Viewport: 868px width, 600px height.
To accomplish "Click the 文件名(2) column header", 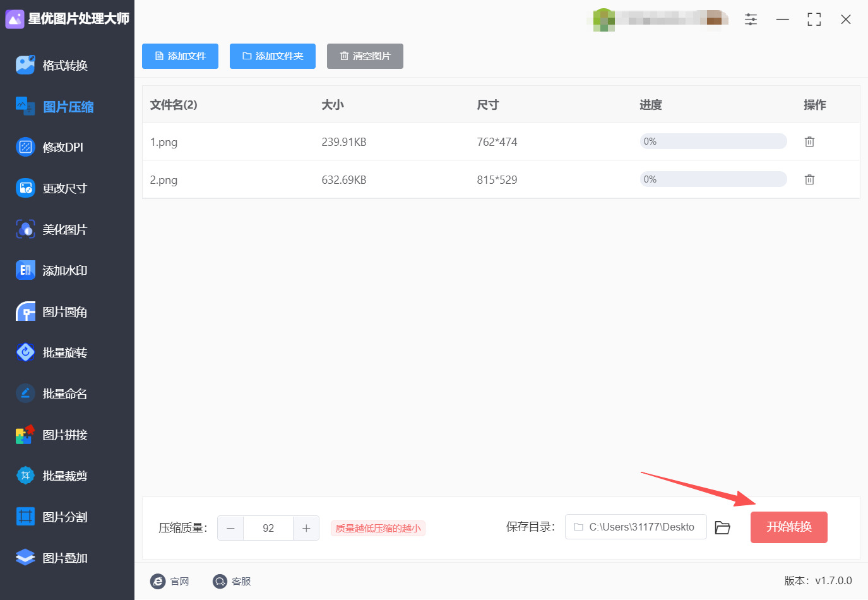I will point(174,105).
